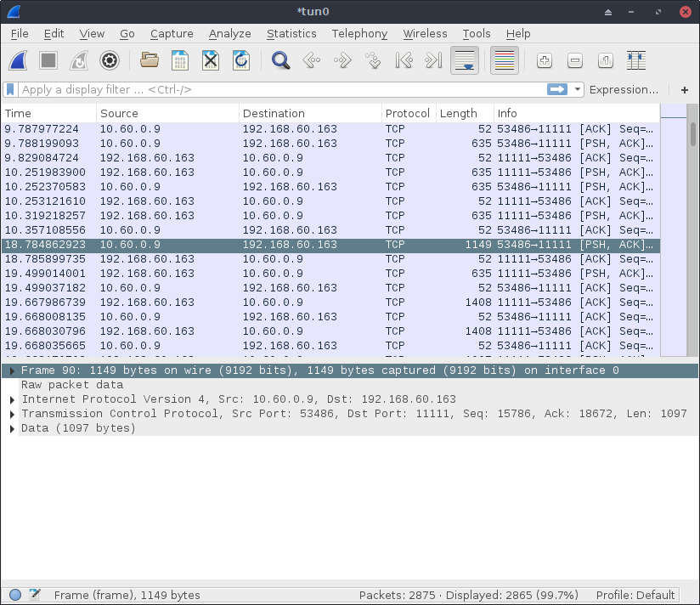700x605 pixels.
Task: Open the Statistics menu
Action: pos(291,34)
